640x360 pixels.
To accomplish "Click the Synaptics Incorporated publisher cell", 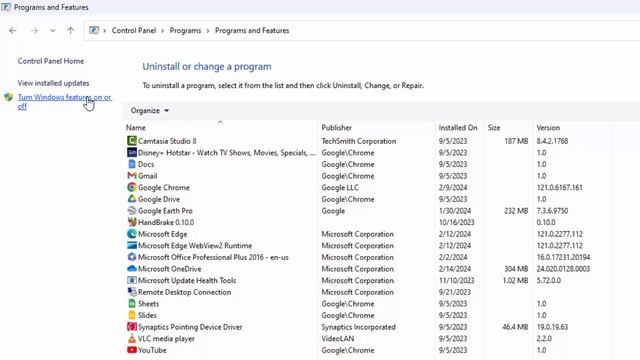I will 358,327.
